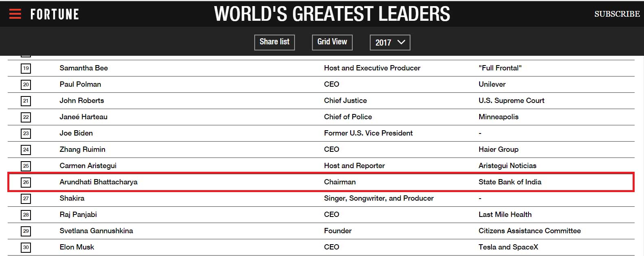This screenshot has height=256, width=644.
Task: Open Samantha Bee's profile
Action: (x=84, y=68)
